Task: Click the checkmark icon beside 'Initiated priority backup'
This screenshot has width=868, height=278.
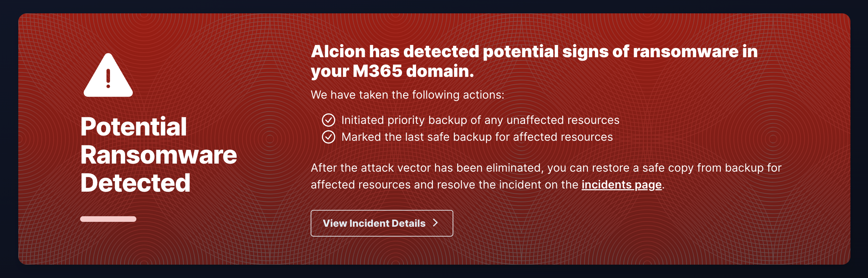Action: tap(329, 120)
